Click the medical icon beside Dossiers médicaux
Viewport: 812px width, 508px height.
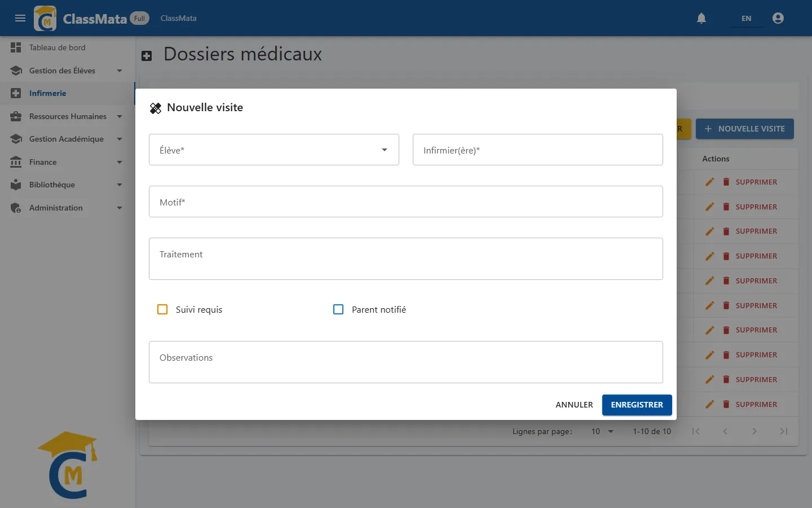(x=147, y=55)
